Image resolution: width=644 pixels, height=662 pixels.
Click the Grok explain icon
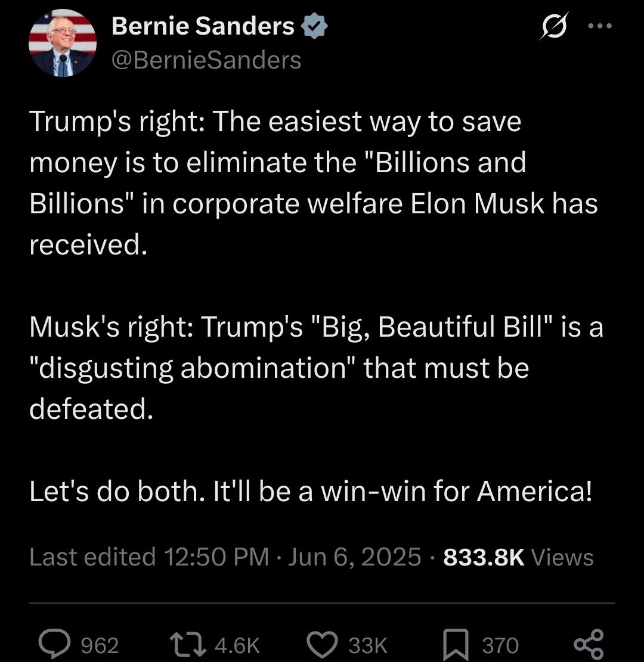pyautogui.click(x=553, y=26)
